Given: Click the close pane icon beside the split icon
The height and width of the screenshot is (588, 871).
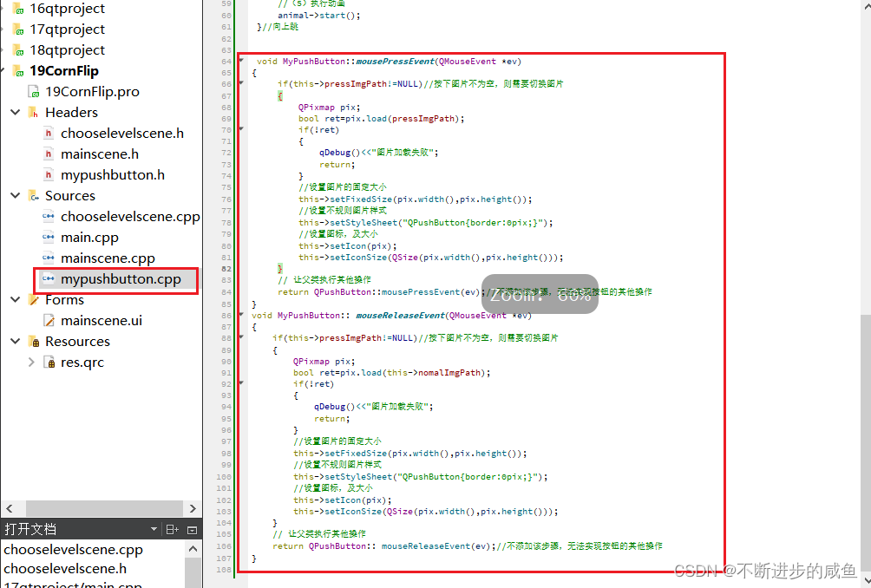Looking at the screenshot, I should click(x=193, y=530).
